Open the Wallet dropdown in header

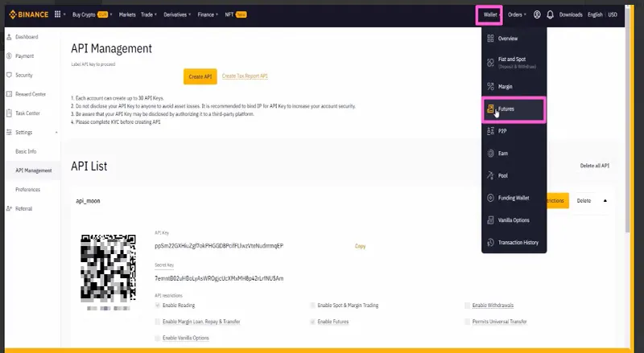(x=491, y=14)
